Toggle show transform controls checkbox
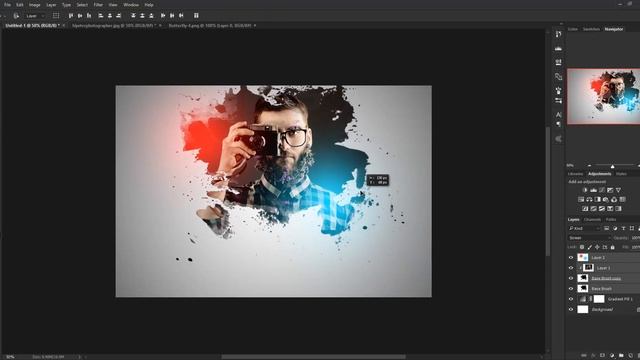Screen dimensions: 640x360 56,16
